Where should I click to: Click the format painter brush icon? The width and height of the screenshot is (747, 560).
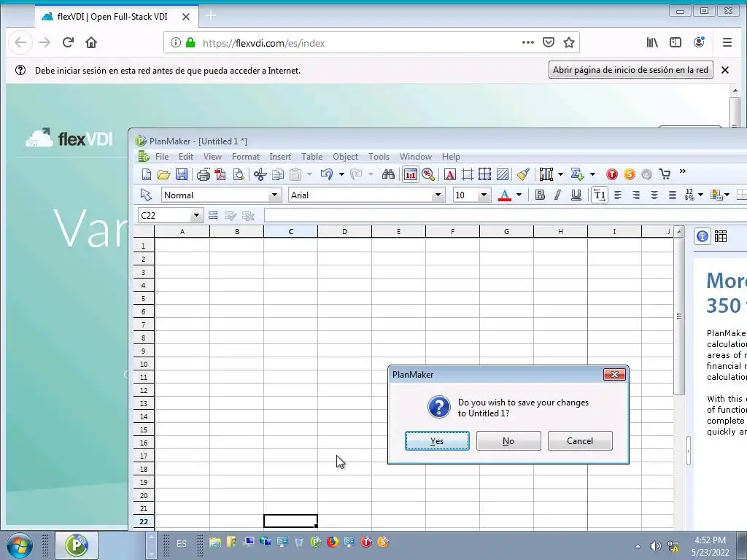523,174
